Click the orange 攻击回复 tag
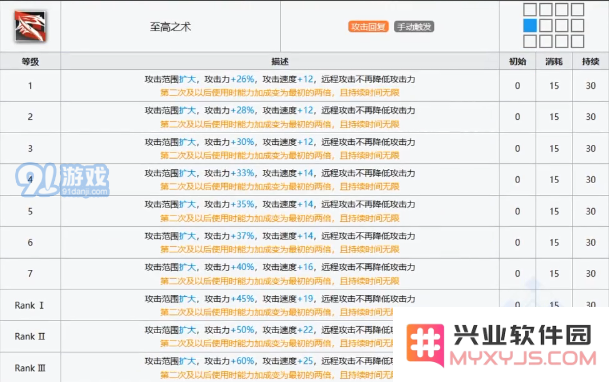Screen dimensions: 609x382 pos(368,26)
